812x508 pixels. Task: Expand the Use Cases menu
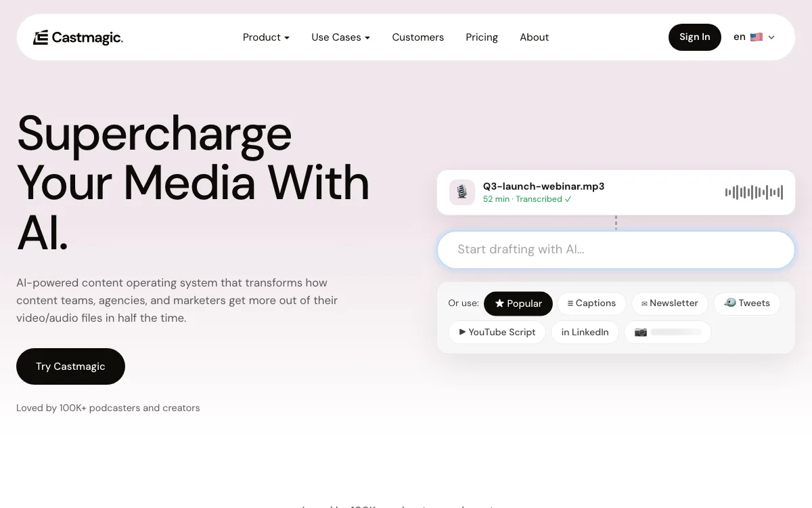tap(340, 37)
